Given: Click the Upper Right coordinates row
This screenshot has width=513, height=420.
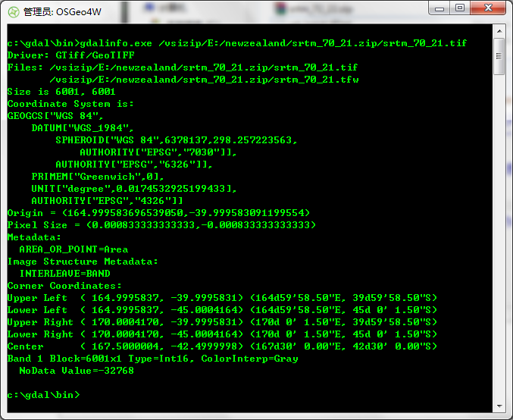Looking at the screenshot, I should [x=222, y=321].
